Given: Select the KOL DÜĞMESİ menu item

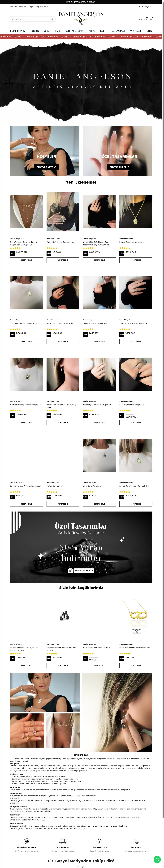Looking at the screenshot, I should [x=118, y=31].
